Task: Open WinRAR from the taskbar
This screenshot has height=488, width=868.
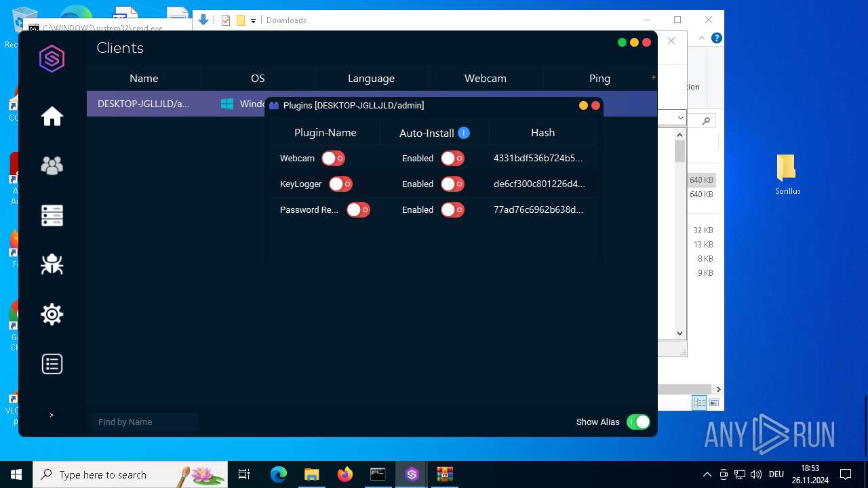Action: [x=445, y=474]
